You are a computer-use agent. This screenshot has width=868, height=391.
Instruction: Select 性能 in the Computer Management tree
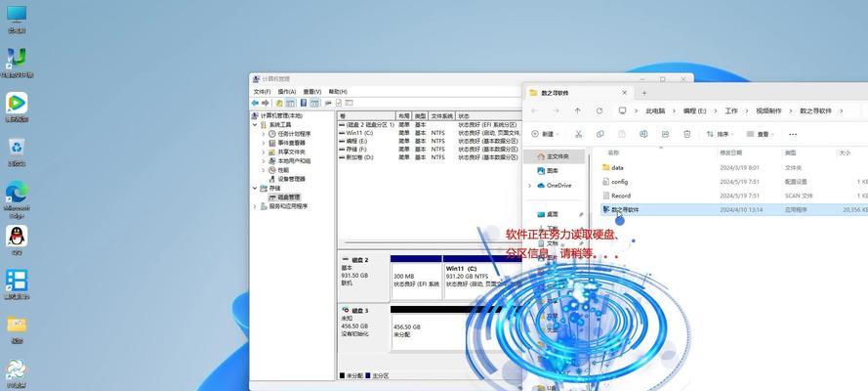[278, 170]
